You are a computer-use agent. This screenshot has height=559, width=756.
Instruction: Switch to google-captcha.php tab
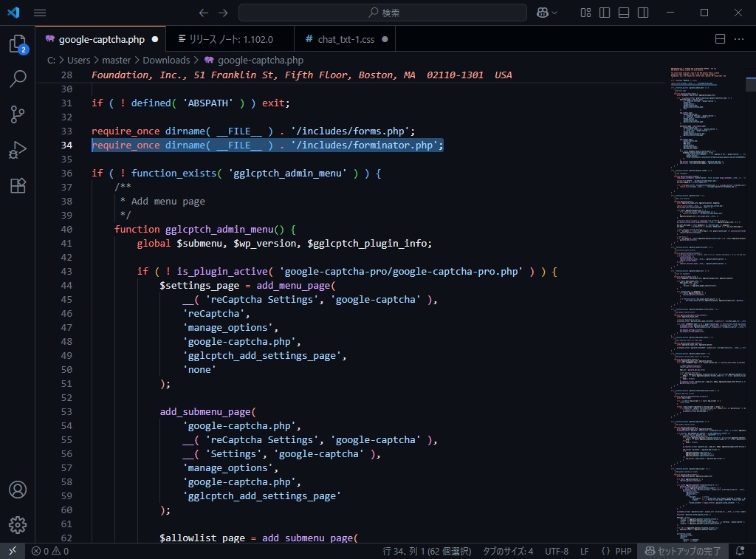[x=101, y=39]
